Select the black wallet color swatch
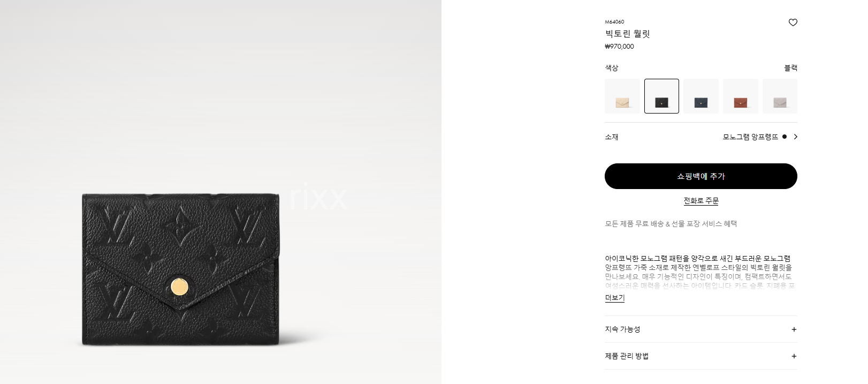 [x=661, y=96]
